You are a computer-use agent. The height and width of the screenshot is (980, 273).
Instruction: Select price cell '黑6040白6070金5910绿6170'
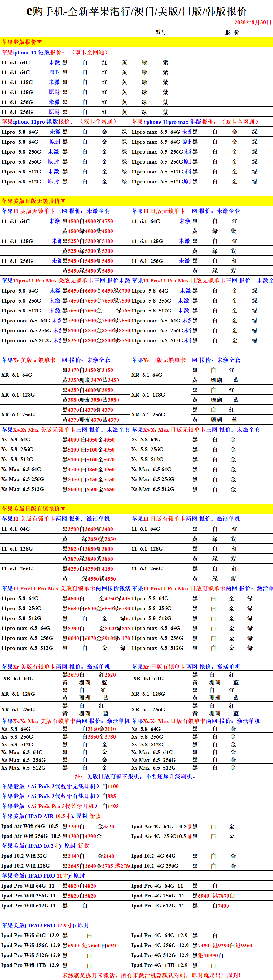tap(96, 638)
